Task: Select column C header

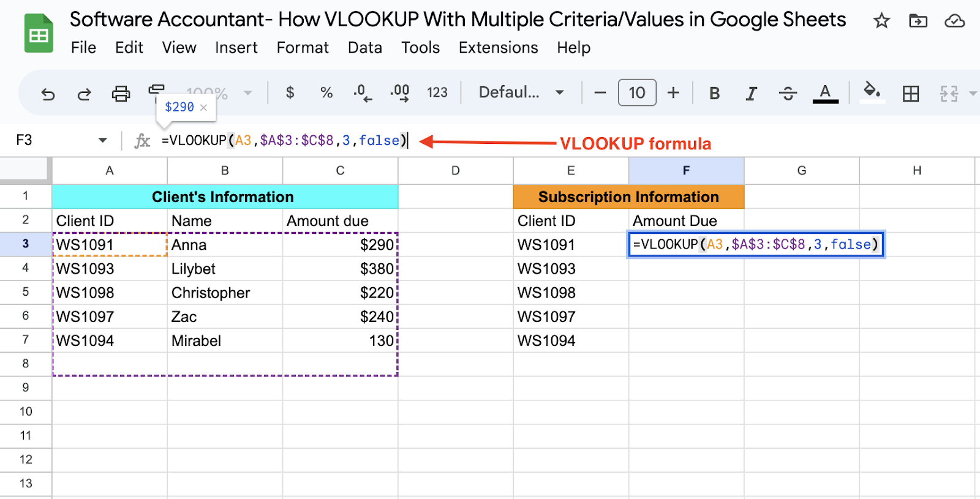Action: pos(340,171)
